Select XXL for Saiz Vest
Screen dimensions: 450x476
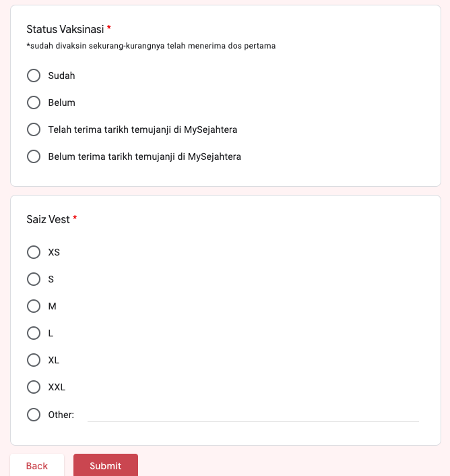[34, 387]
